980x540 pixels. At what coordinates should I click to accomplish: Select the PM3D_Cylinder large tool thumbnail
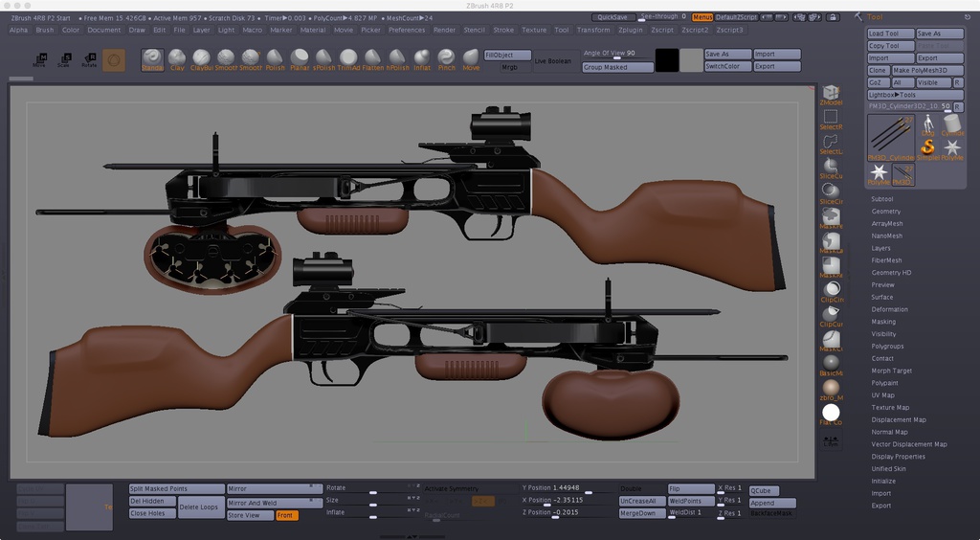click(891, 137)
